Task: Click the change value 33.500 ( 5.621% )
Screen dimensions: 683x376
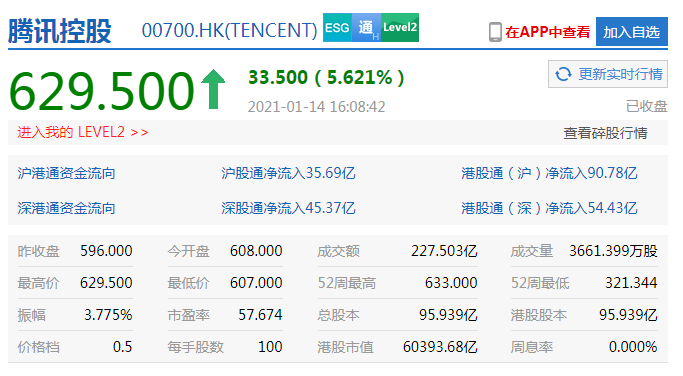Action: coord(326,78)
